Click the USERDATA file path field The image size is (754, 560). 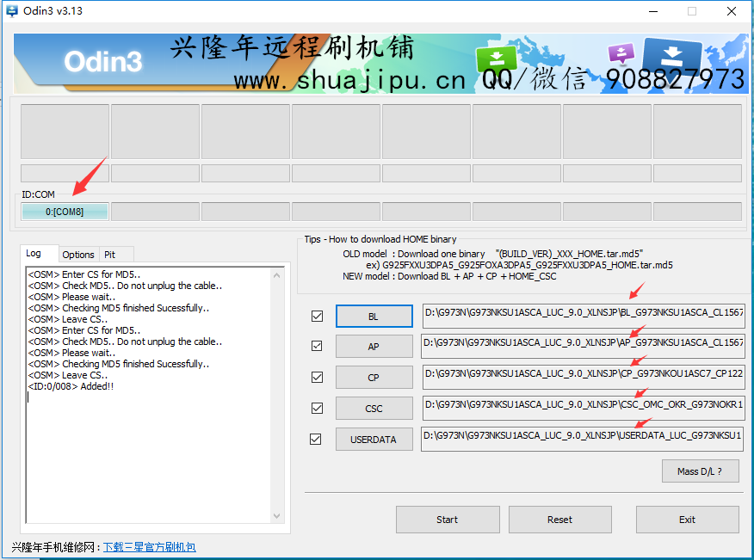click(x=583, y=439)
